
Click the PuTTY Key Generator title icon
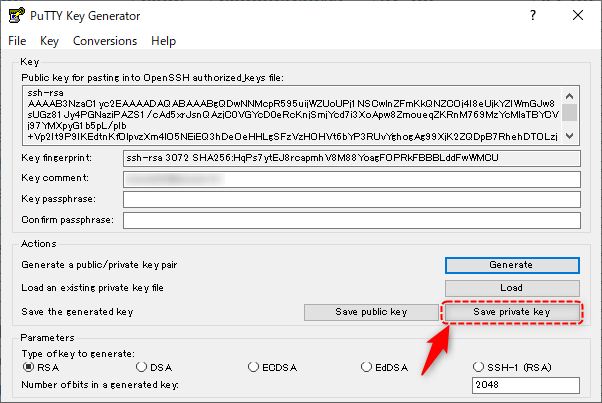(x=17, y=15)
